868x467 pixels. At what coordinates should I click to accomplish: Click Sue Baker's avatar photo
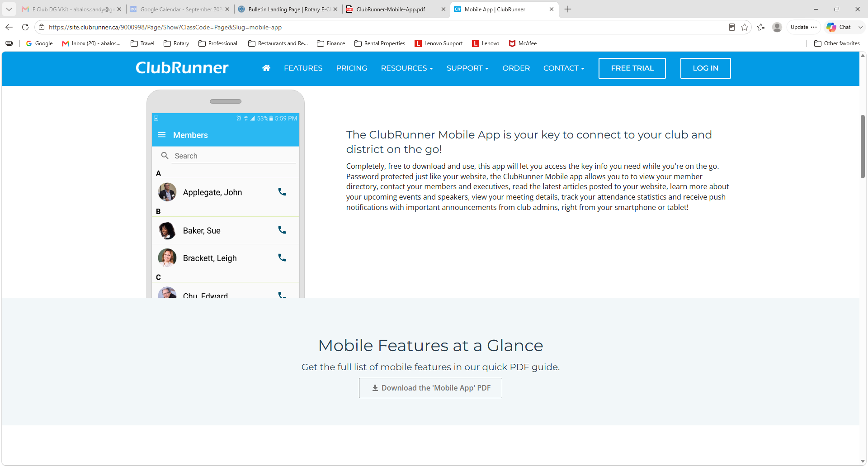coord(167,230)
